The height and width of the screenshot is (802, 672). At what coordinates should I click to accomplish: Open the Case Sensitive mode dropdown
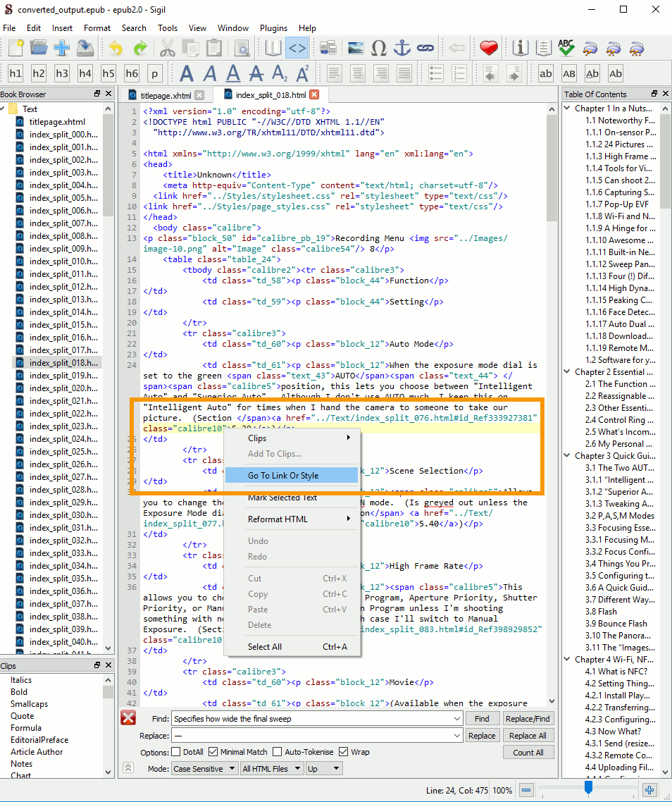204,769
